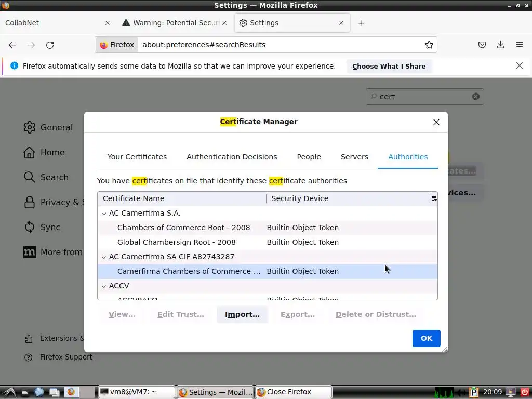
Task: Switch to Your Certificates tab
Action: pyautogui.click(x=137, y=157)
